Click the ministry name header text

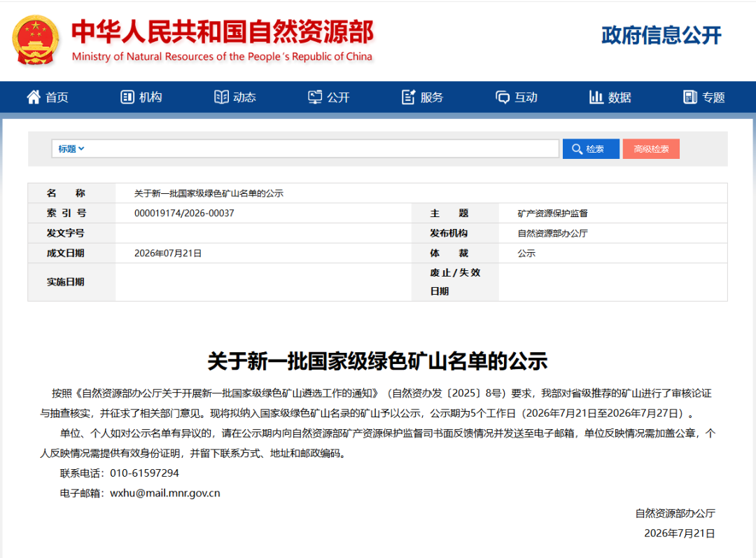(223, 32)
